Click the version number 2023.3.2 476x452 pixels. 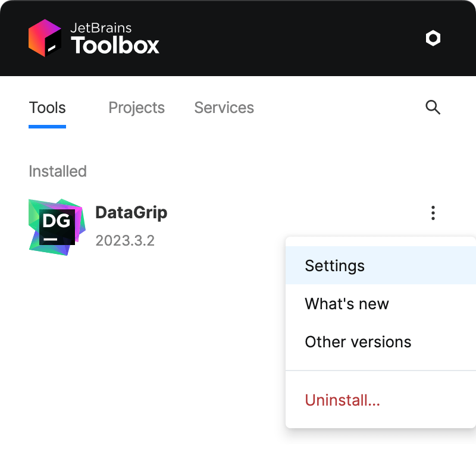(125, 240)
